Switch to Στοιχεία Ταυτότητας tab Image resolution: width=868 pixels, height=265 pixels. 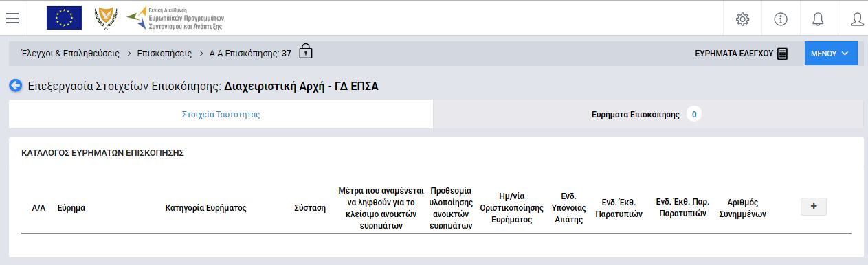221,115
